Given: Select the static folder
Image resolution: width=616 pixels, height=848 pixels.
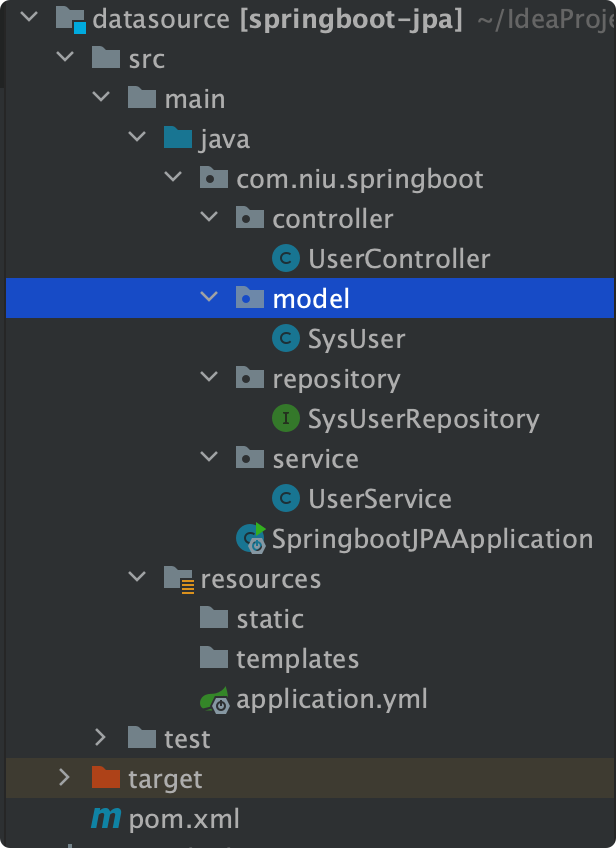Looking at the screenshot, I should pos(269,619).
